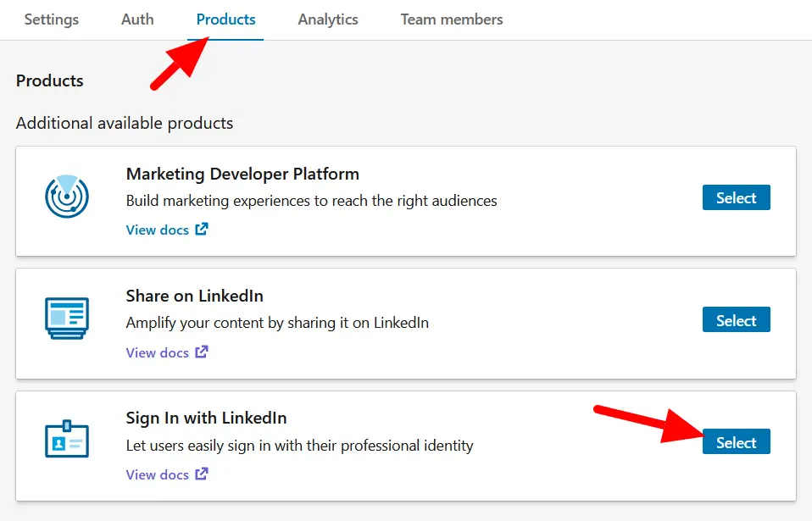Open View docs text for Marketing Developer Platform
812x521 pixels.
[158, 230]
